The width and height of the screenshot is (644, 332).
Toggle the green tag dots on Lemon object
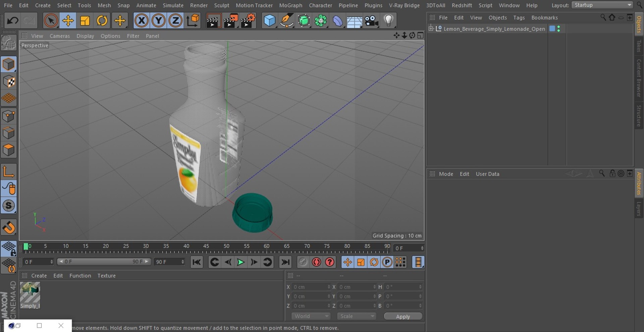(558, 29)
